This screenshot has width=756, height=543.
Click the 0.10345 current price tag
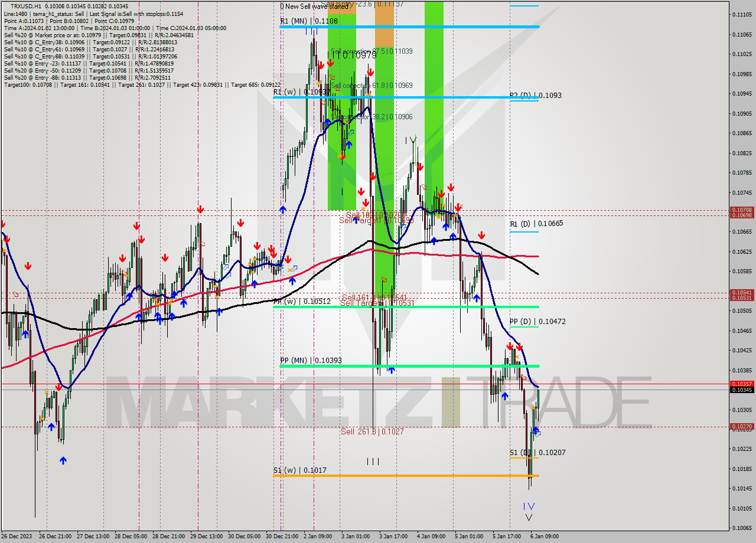click(x=742, y=390)
